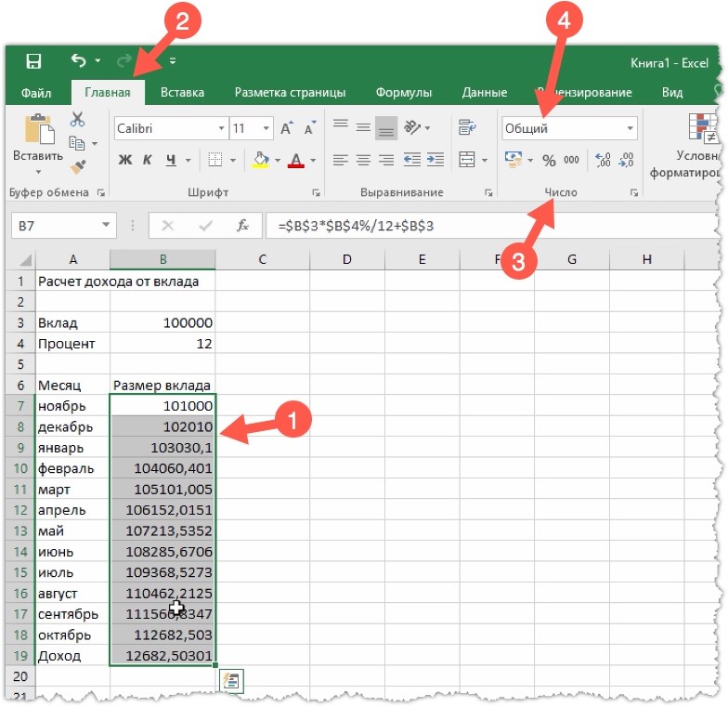Open the Выравнивание group dialog launcher

(x=488, y=193)
